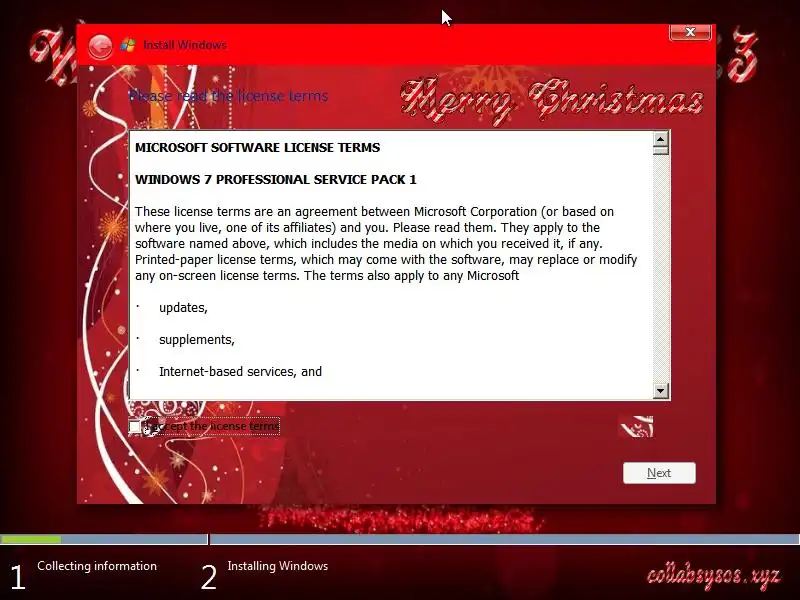Click WINDOWS 7 PROFESSIONAL SERVICE PACK 1 text
The image size is (800, 600).
pyautogui.click(x=276, y=180)
